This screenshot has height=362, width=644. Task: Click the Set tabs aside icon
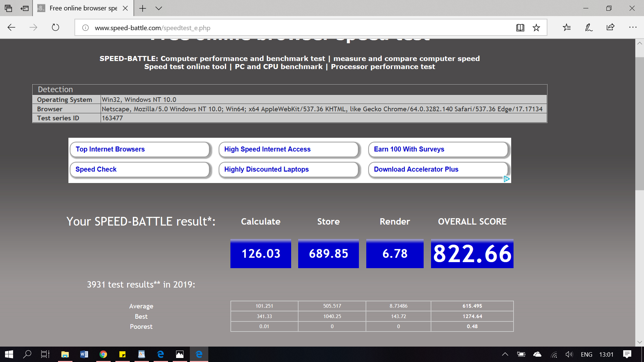tap(24, 8)
